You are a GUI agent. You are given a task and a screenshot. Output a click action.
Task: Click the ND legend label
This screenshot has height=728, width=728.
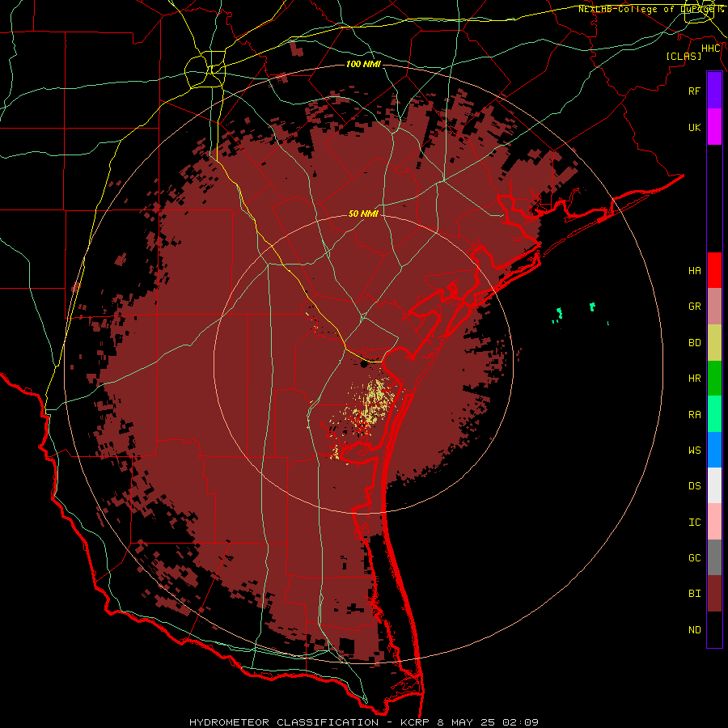tap(694, 630)
